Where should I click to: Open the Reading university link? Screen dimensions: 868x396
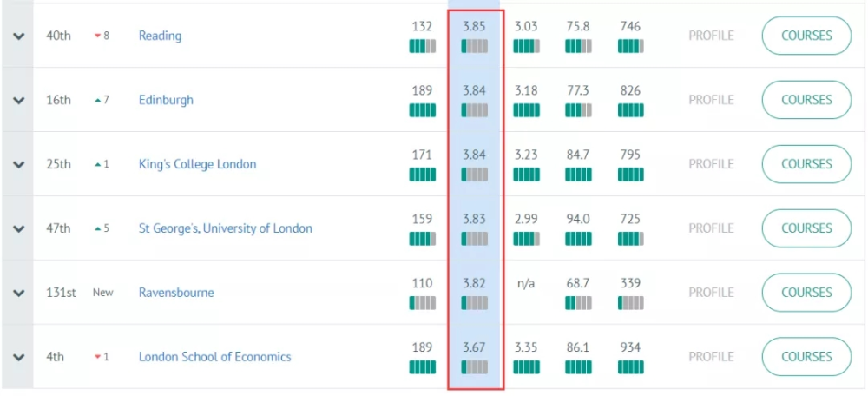[160, 36]
